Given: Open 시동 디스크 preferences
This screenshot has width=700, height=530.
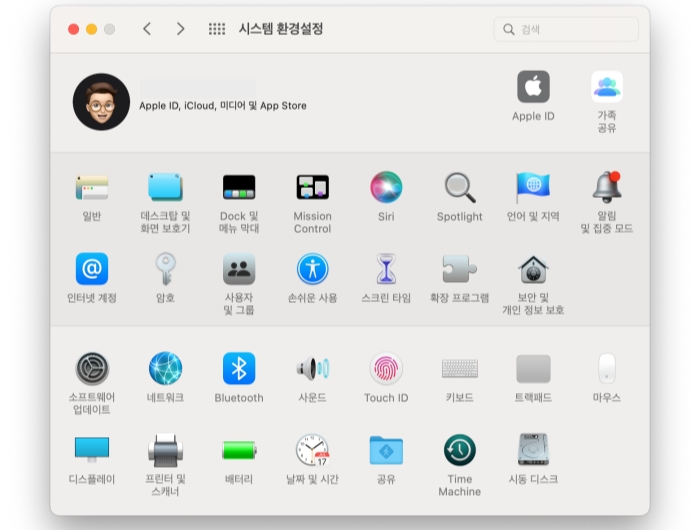Looking at the screenshot, I should [533, 449].
